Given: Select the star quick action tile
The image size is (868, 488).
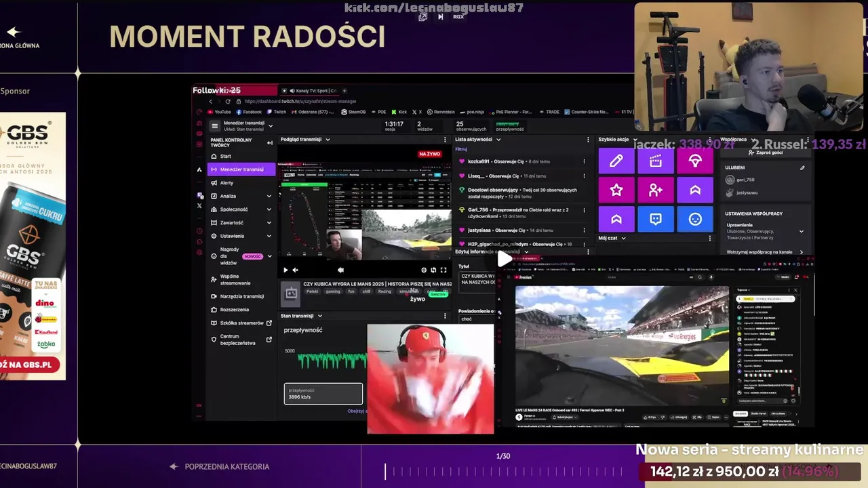Looking at the screenshot, I should pos(616,190).
